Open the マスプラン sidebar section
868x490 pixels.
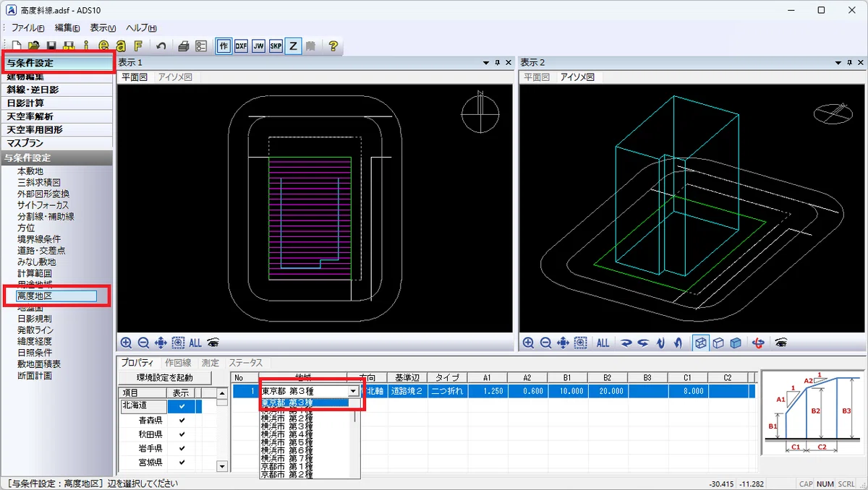click(57, 143)
